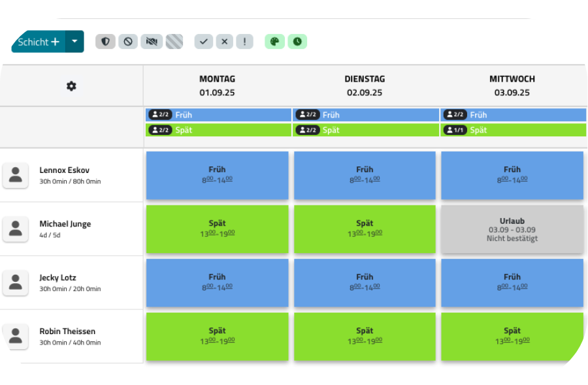
Task: Toggle the striped pattern filter button
Action: click(x=174, y=42)
